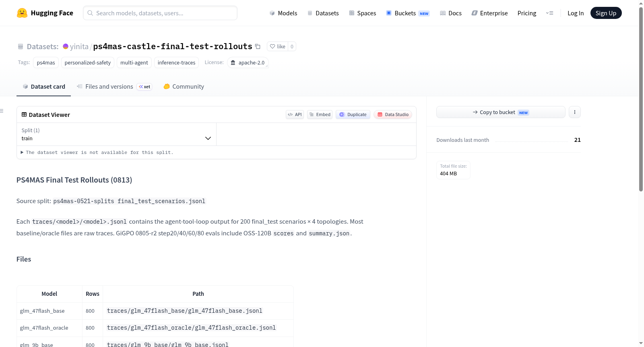
Task: Click the PS4MAS Final Test Rollouts heading
Action: point(74,180)
